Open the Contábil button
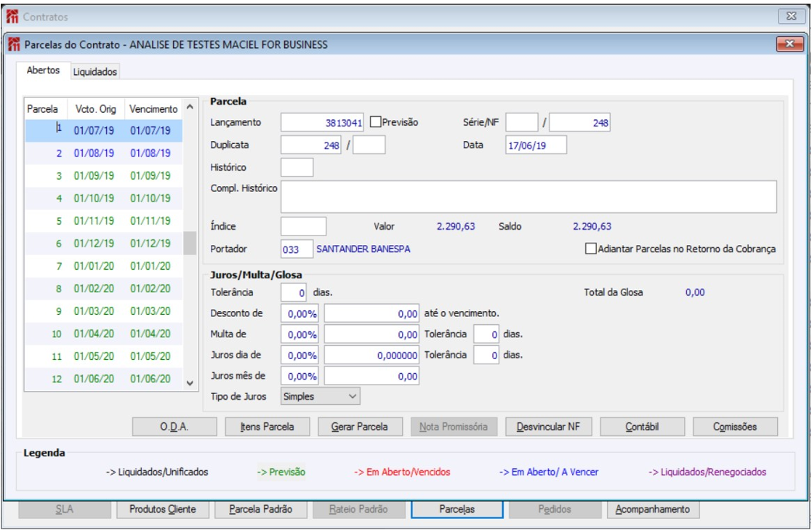 [x=642, y=427]
